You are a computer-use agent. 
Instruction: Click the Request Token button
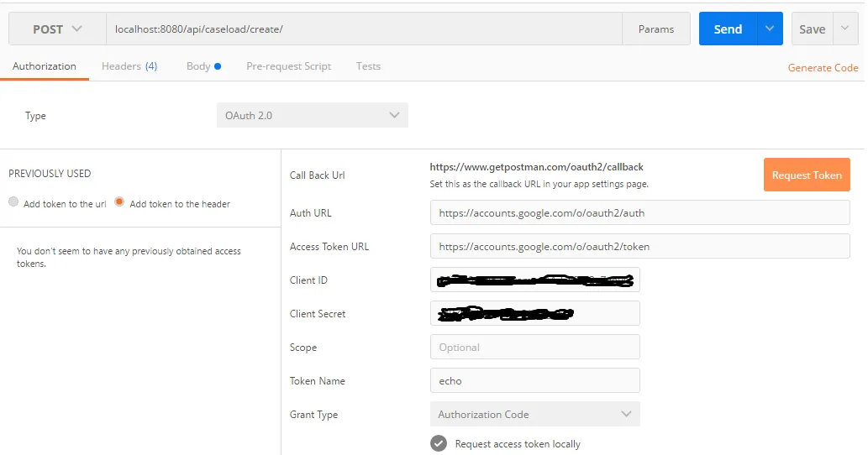coord(806,175)
